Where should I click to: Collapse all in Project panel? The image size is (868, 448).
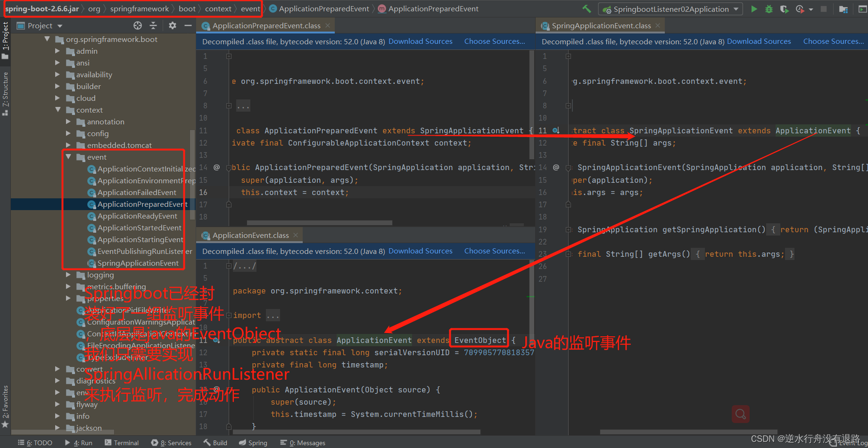tap(153, 25)
